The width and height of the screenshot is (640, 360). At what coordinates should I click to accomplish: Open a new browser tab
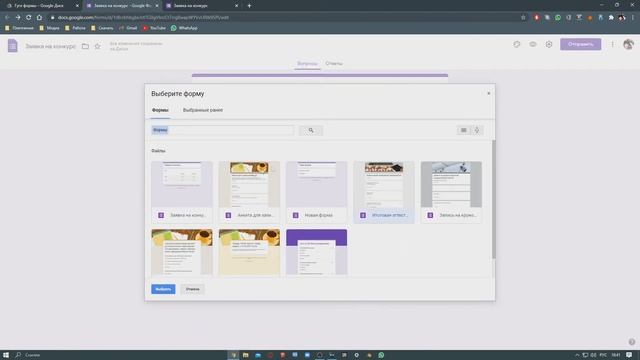pos(249,6)
